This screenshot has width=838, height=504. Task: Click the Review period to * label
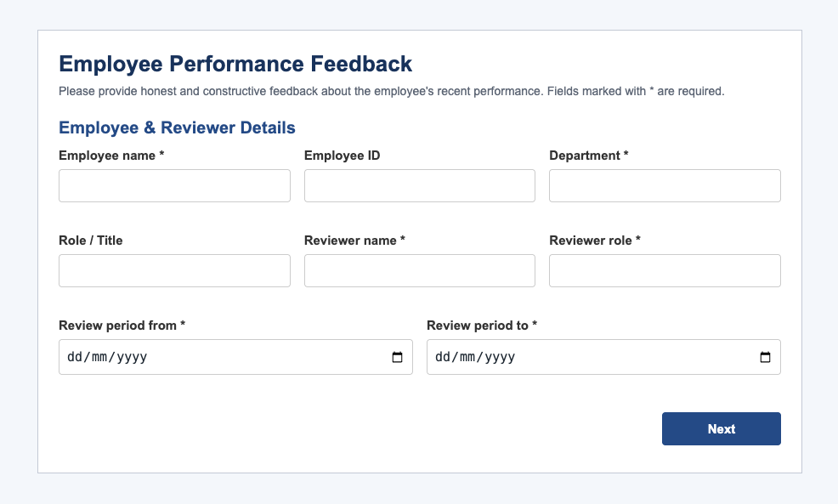[482, 326]
